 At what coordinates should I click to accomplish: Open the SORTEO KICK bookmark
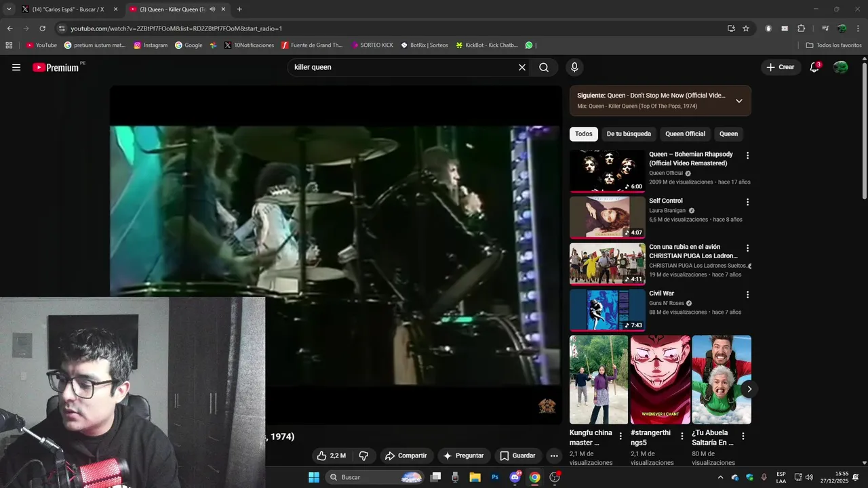point(372,45)
